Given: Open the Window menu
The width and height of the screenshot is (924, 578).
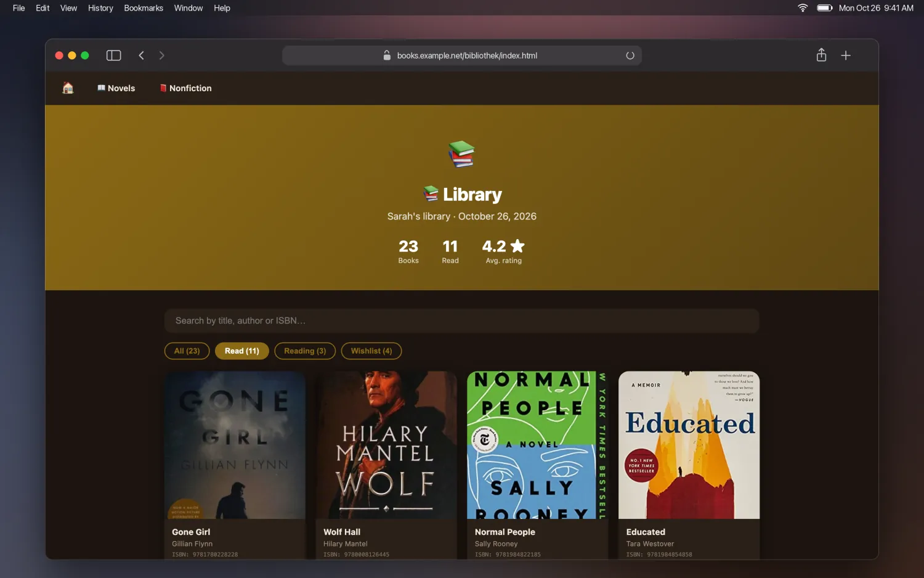Looking at the screenshot, I should click(x=188, y=8).
